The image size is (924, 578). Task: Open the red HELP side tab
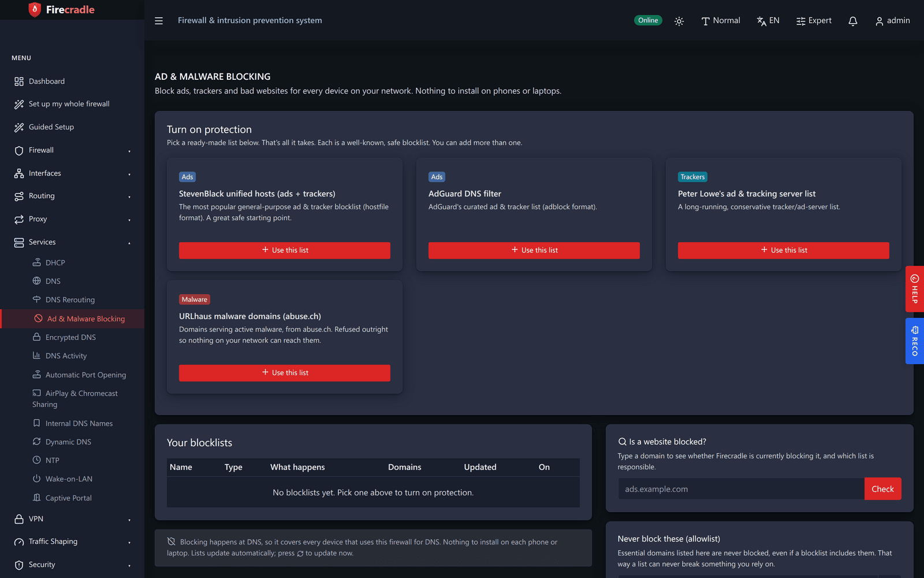(x=915, y=289)
